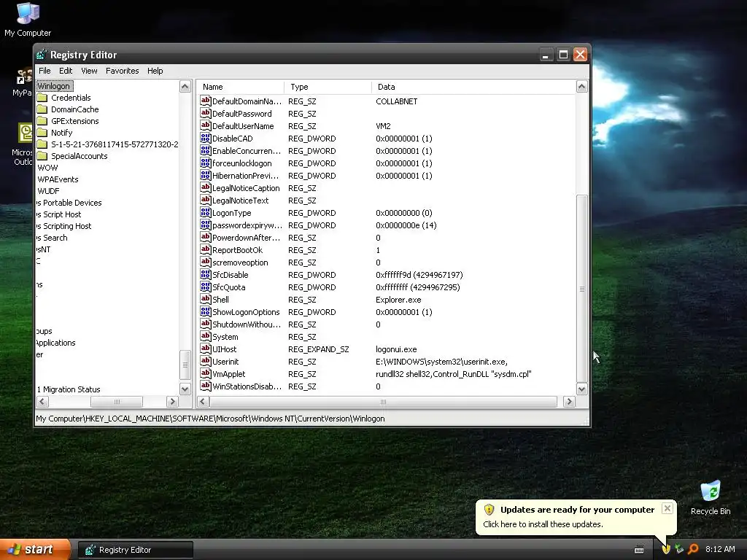Click the DisableCAD DWORD value icon

(x=205, y=138)
